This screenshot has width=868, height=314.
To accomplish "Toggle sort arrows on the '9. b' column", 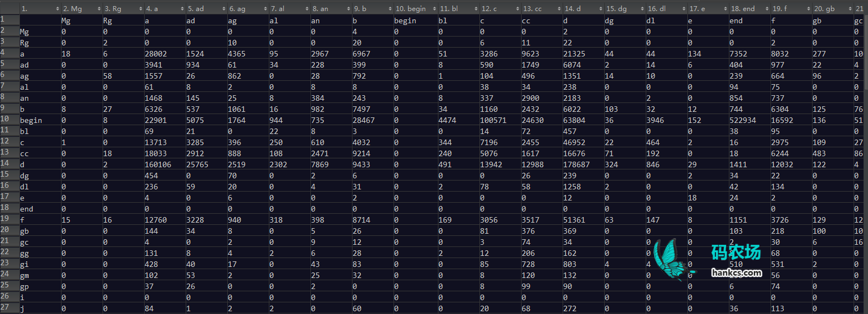I will (x=390, y=9).
